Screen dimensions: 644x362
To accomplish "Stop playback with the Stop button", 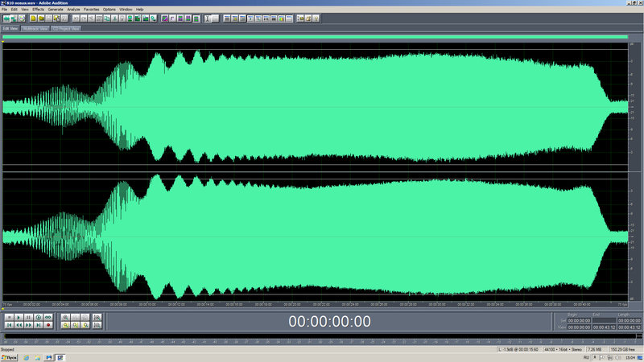I will [9, 317].
